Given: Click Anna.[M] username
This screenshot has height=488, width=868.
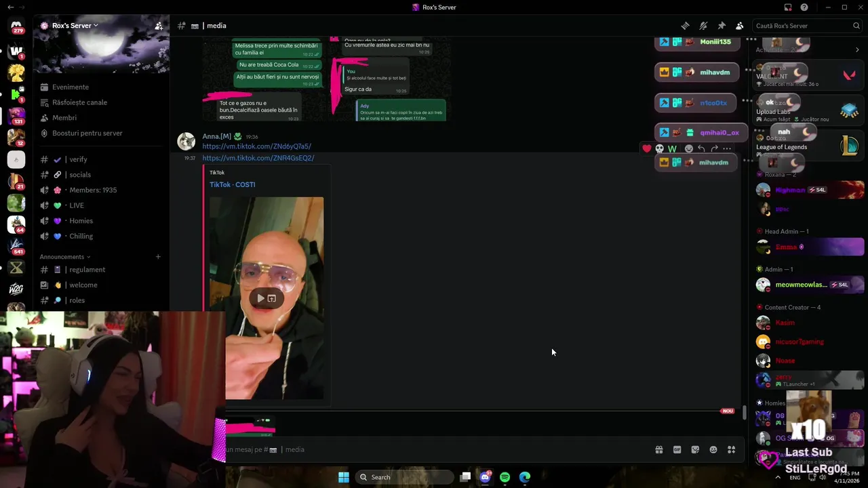Looking at the screenshot, I should coord(216,136).
